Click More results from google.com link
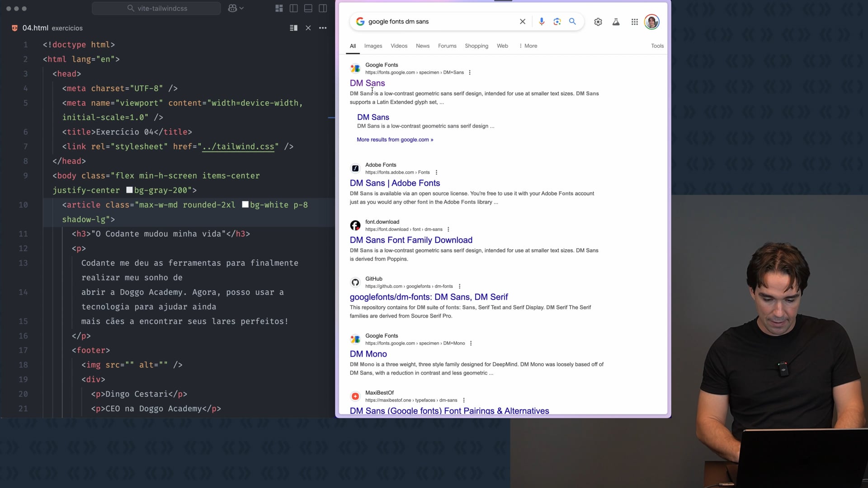Screen dimensions: 868x488 click(x=395, y=140)
